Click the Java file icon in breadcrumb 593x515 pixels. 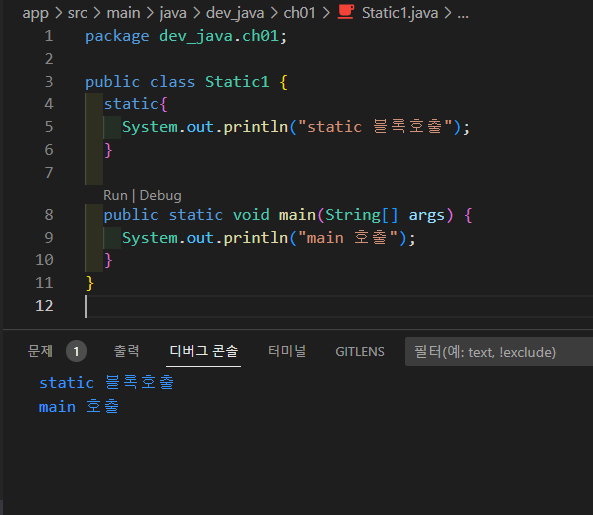(346, 12)
